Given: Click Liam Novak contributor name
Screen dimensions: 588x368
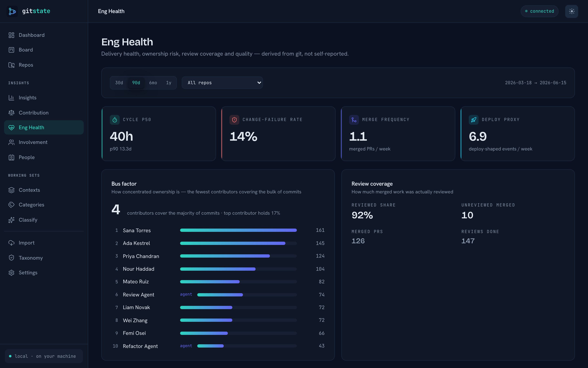Looking at the screenshot, I should coord(136,307).
